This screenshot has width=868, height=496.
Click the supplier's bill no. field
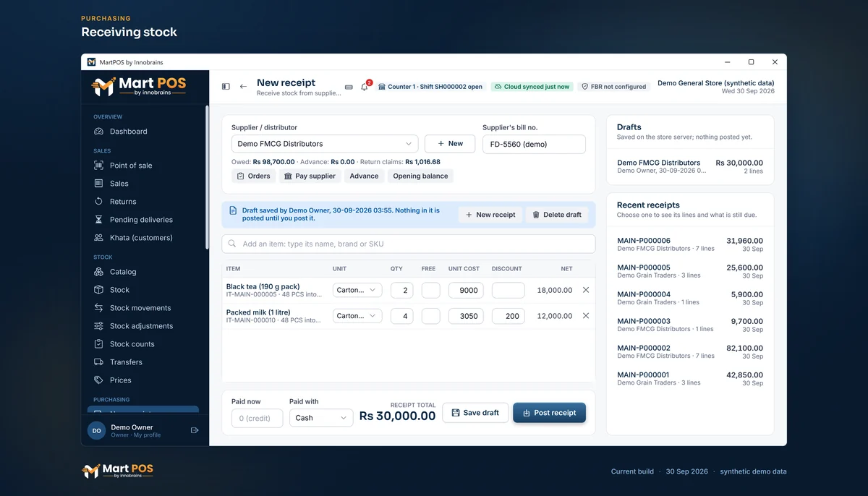click(534, 144)
